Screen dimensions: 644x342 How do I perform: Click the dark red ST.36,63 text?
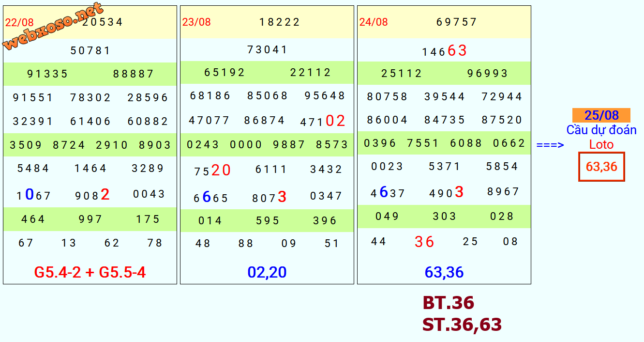(462, 325)
